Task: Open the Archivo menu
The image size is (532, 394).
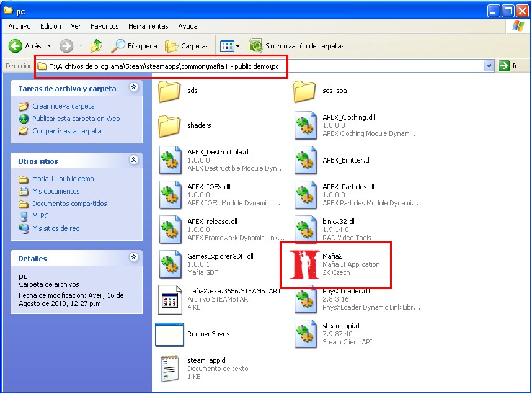Action: 19,26
